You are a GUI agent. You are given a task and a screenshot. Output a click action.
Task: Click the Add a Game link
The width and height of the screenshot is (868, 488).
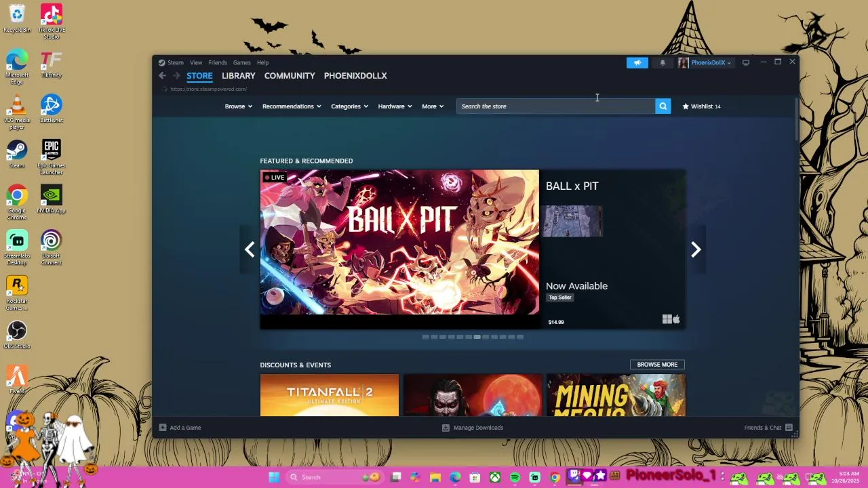point(185,428)
